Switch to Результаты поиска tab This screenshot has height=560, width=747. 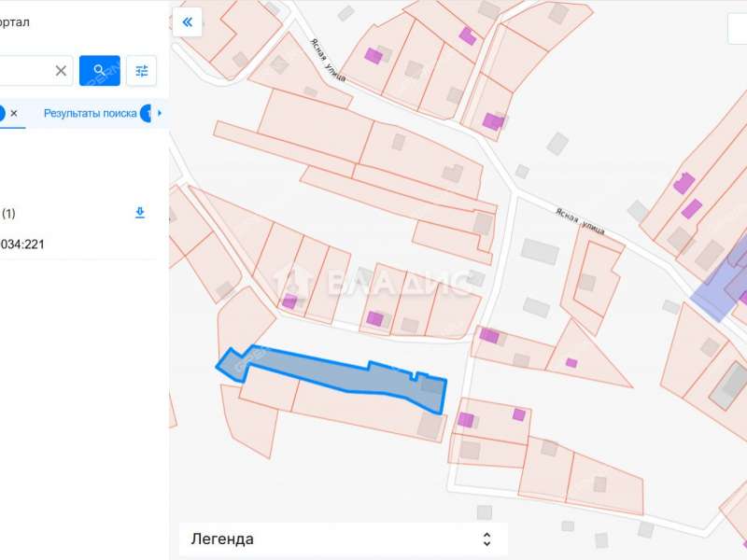[90, 113]
